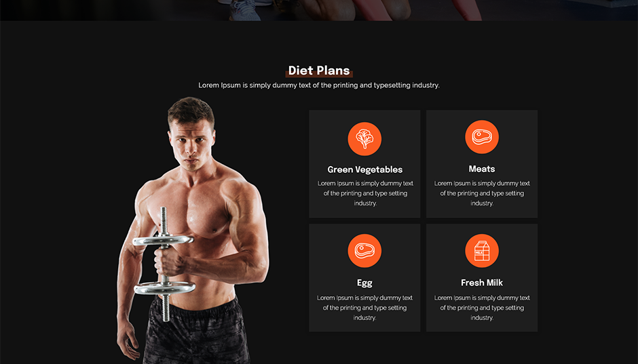Image resolution: width=638 pixels, height=364 pixels.
Task: Click the silver dumbbell held by the man
Action: coord(164,264)
